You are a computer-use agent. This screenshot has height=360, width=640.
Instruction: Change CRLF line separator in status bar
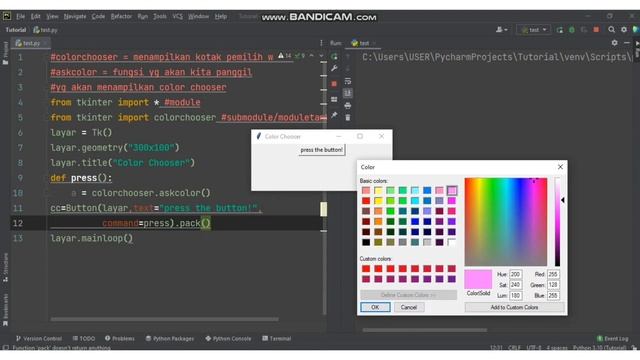click(x=514, y=348)
